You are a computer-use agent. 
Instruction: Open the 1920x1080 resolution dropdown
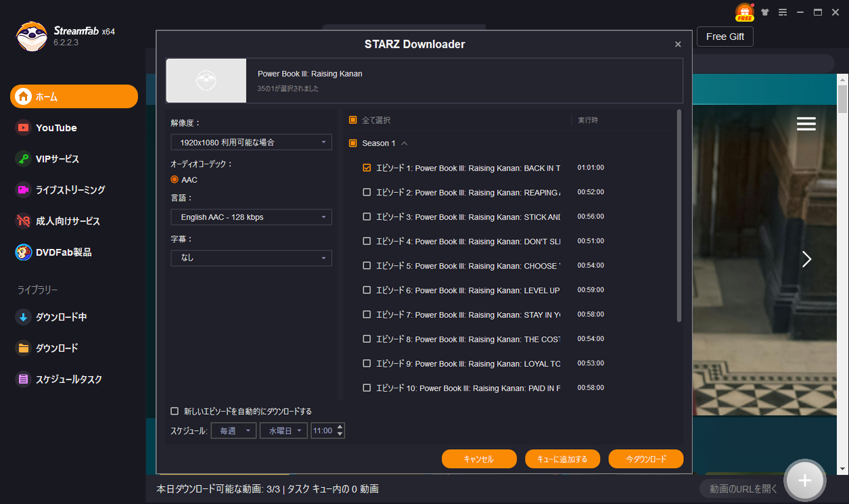(251, 142)
